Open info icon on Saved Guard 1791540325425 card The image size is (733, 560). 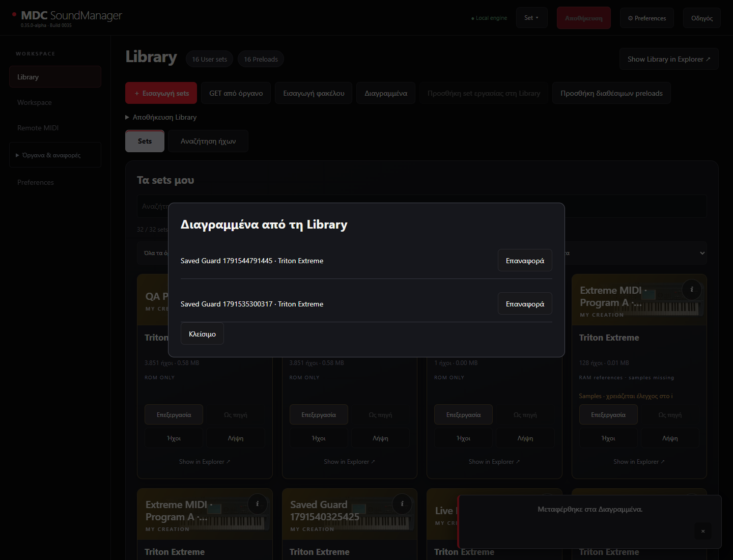(x=402, y=504)
